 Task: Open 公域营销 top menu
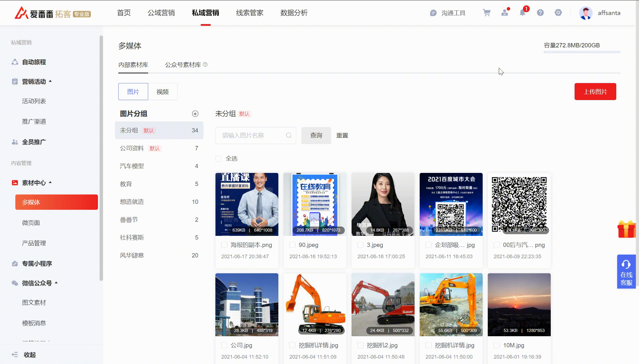click(161, 13)
